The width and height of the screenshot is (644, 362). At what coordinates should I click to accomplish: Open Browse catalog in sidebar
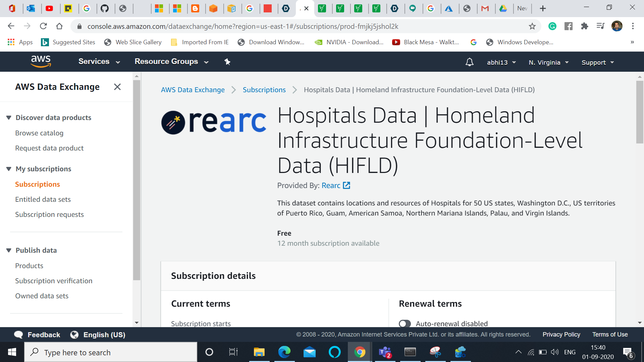point(39,133)
